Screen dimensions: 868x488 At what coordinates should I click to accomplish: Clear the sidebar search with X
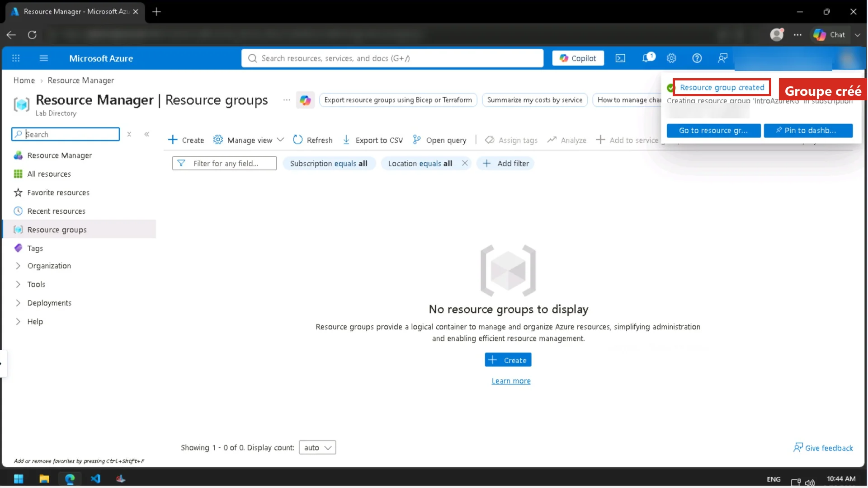(129, 134)
